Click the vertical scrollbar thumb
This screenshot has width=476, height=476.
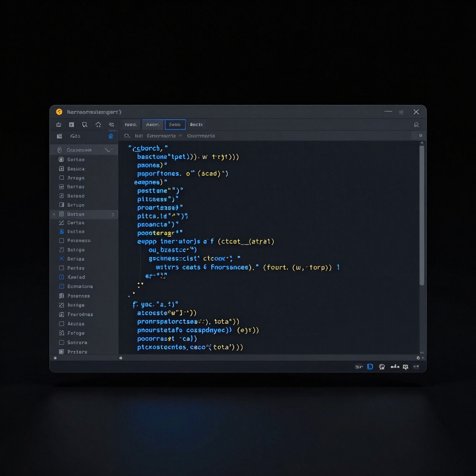coord(422,216)
